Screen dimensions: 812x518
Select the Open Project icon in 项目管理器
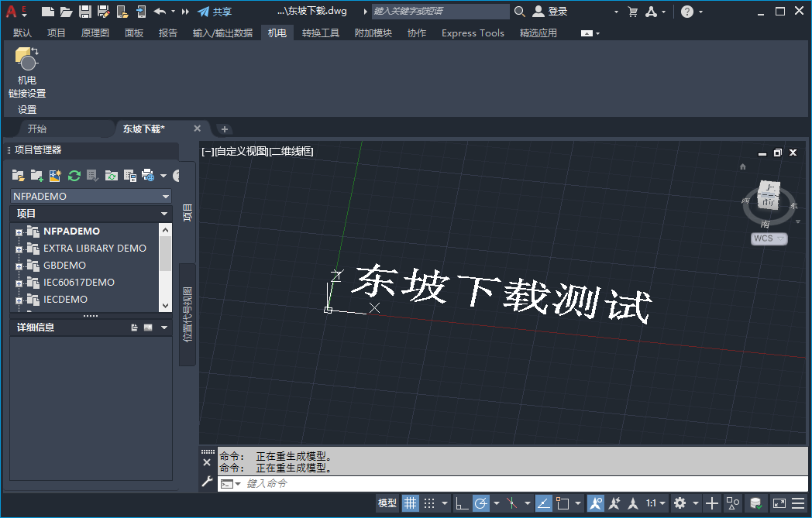tap(18, 176)
